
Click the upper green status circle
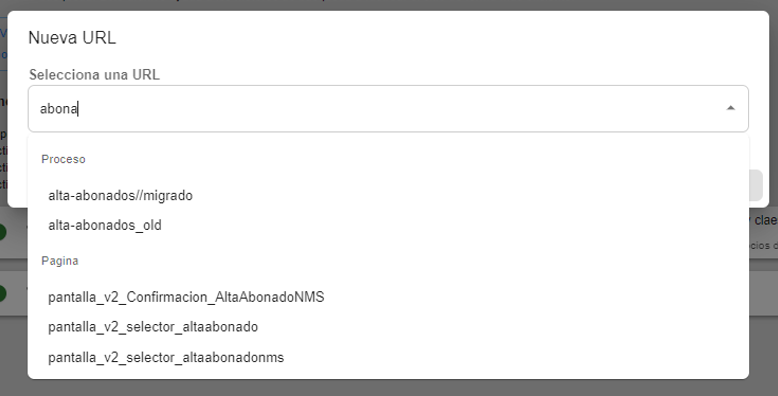(2, 232)
